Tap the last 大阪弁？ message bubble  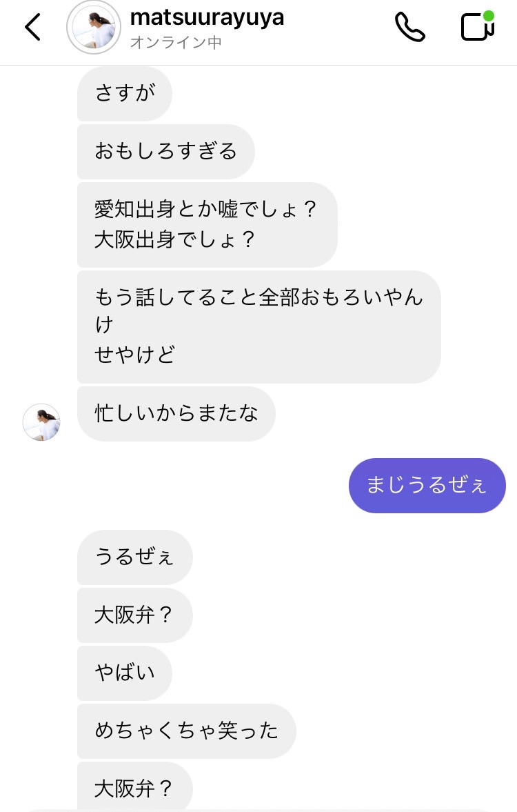[x=134, y=787]
